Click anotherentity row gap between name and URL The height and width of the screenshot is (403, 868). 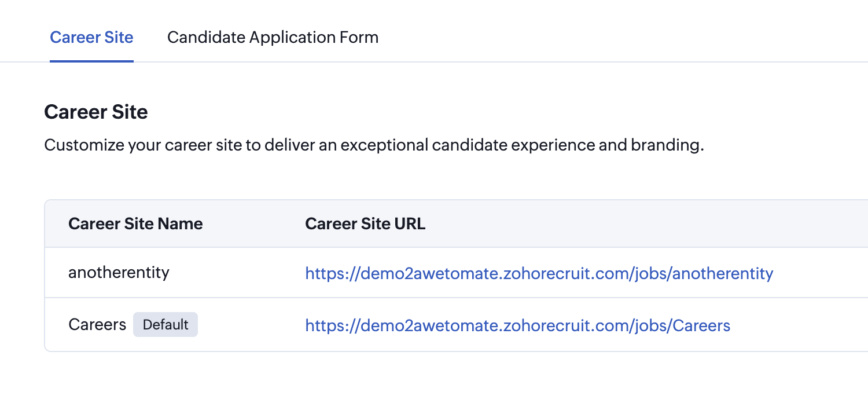coord(237,273)
